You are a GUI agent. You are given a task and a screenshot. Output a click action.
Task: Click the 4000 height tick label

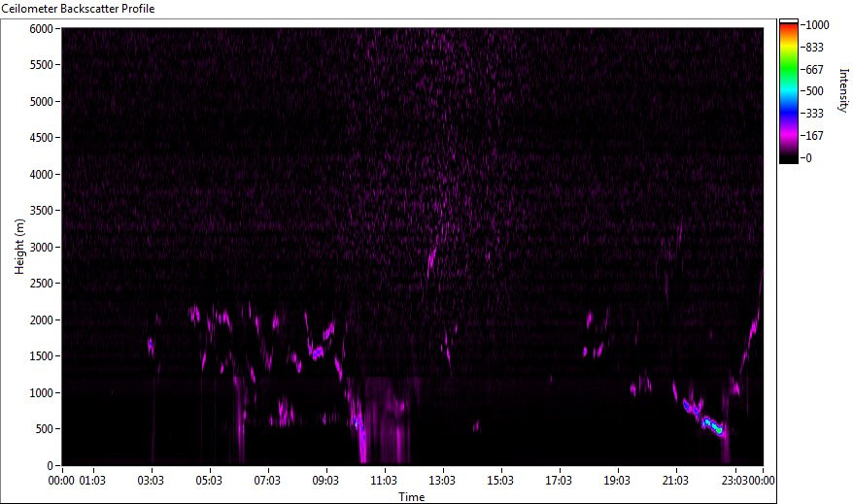point(42,175)
